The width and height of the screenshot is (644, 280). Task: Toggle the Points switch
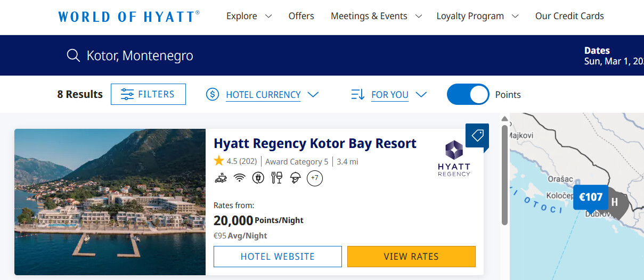[468, 95]
